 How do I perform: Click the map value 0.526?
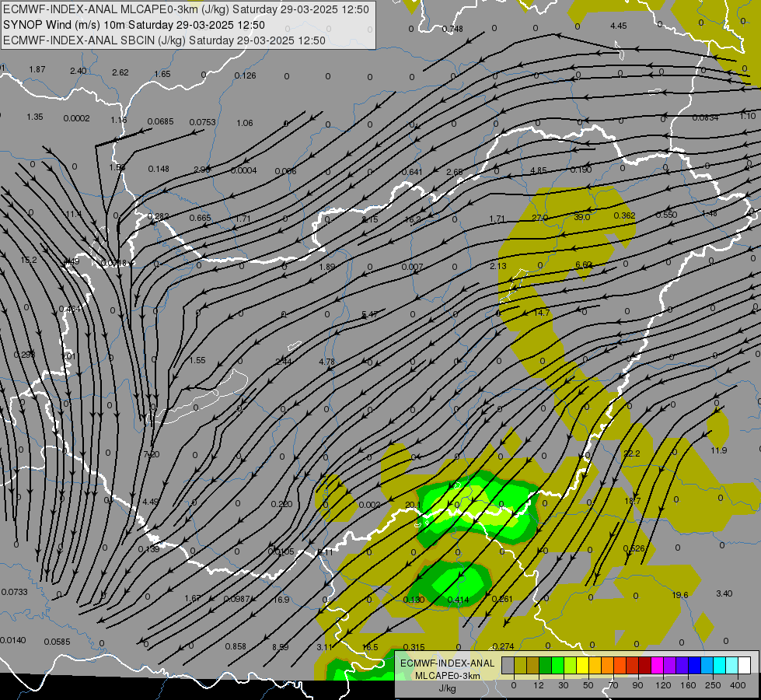(634, 548)
